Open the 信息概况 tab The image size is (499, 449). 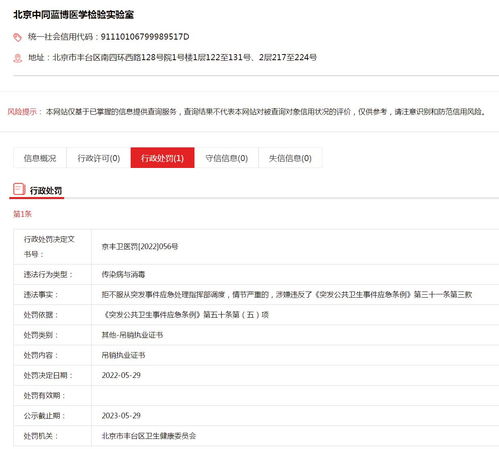point(40,158)
